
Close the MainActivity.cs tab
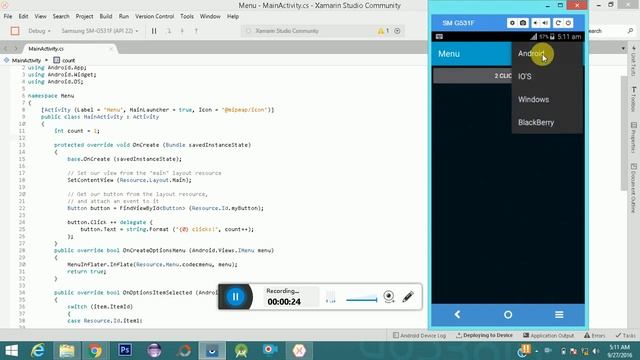111,49
